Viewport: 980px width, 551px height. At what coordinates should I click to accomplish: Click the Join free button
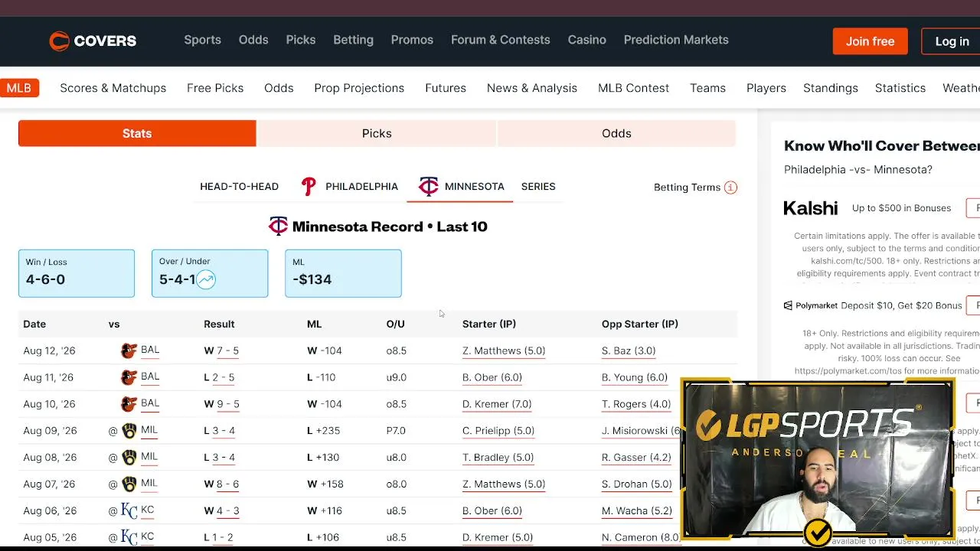click(x=871, y=41)
